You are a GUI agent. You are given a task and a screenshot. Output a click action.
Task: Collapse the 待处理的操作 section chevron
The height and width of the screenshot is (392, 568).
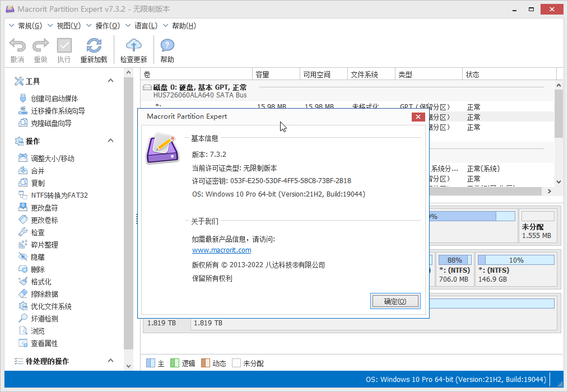point(110,361)
